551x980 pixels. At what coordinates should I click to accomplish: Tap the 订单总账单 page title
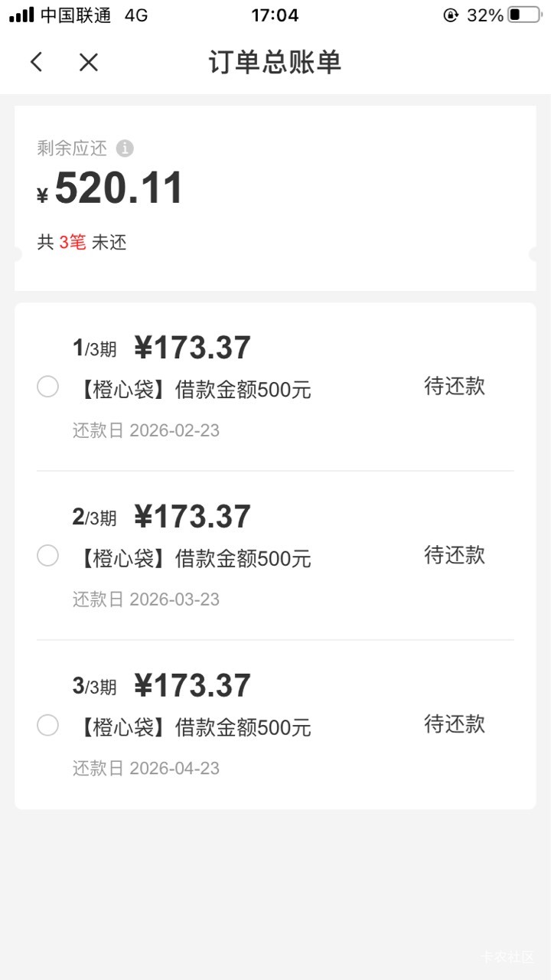275,62
